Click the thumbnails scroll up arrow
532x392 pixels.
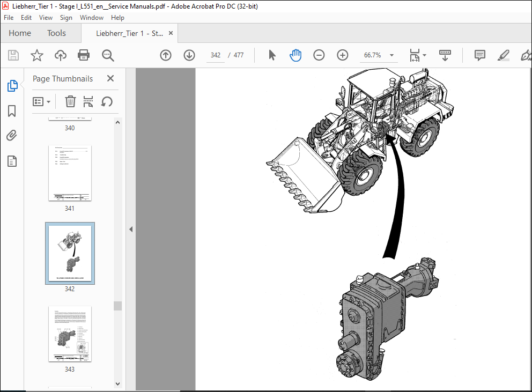118,122
